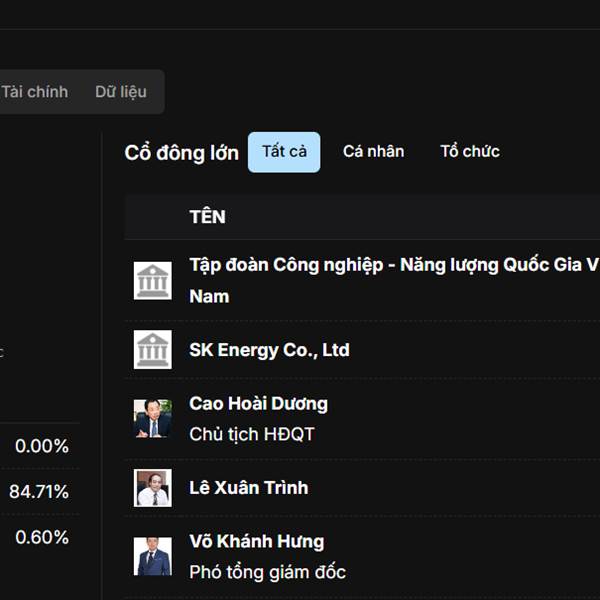This screenshot has height=600, width=600.
Task: Open the SK Energy Co., Ltd entry
Action: 269,350
